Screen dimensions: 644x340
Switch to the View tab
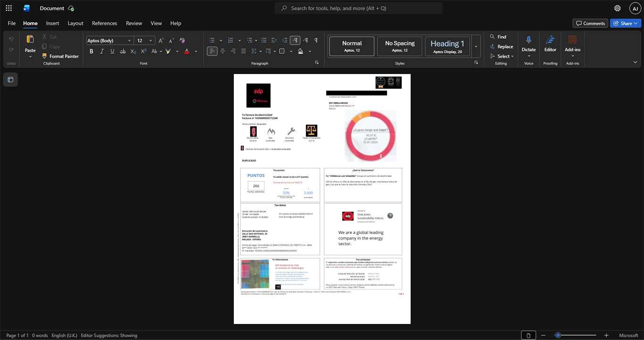[x=156, y=23]
